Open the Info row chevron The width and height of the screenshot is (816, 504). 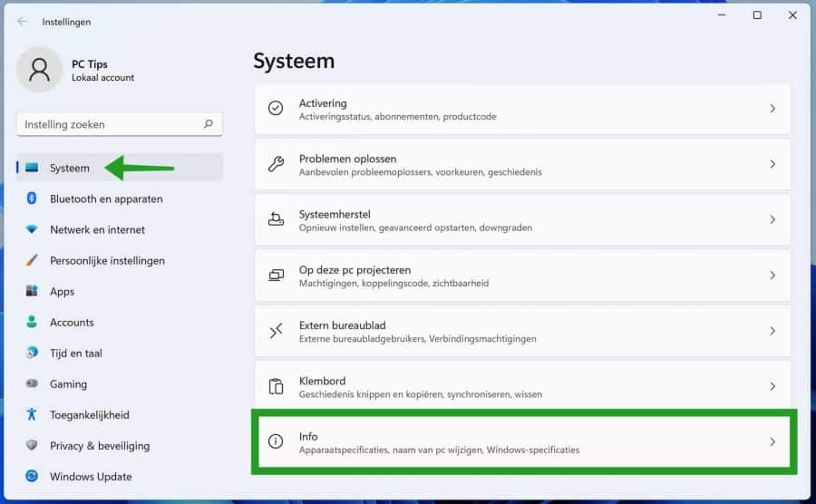(772, 441)
